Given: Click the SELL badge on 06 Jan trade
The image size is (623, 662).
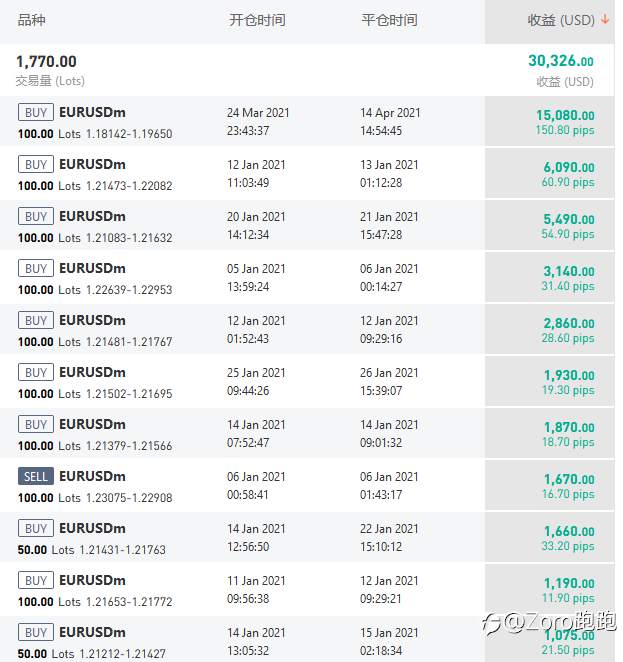Looking at the screenshot, I should [x=36, y=476].
